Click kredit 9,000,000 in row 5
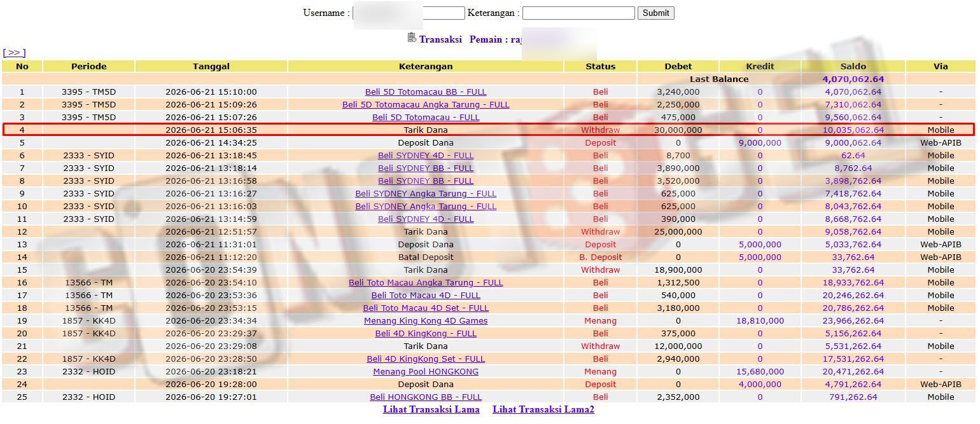 point(760,142)
